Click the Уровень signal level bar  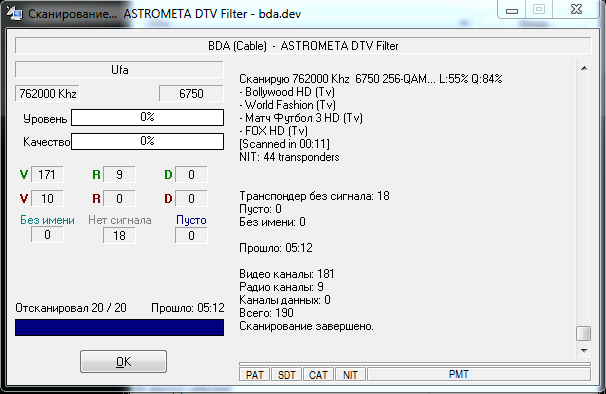pos(147,117)
